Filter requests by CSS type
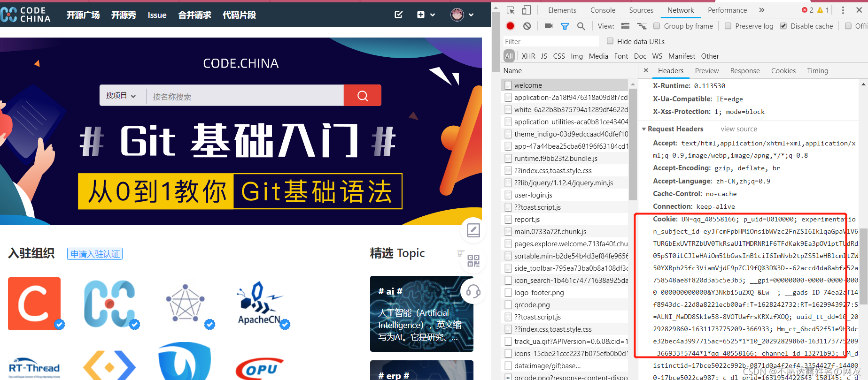Screen dimensions: 868x380 click(x=559, y=56)
